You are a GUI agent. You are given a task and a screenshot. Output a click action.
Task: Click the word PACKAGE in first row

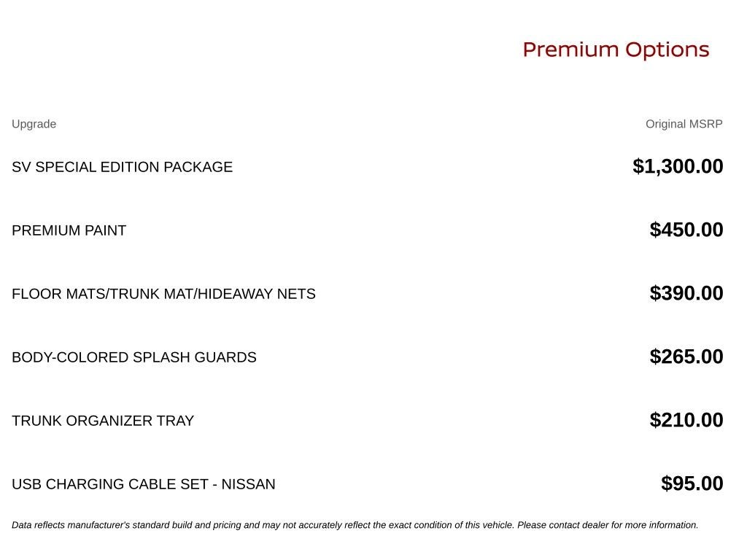point(198,167)
